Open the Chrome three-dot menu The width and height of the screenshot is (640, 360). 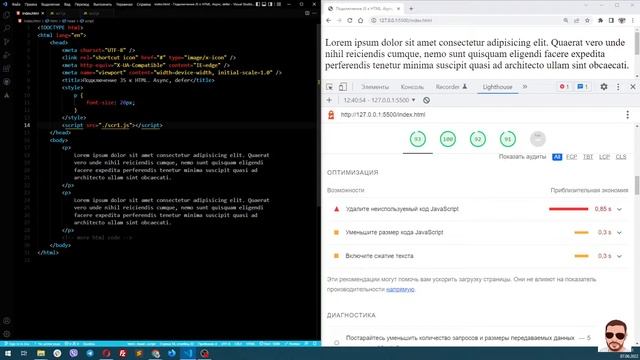(x=633, y=20)
